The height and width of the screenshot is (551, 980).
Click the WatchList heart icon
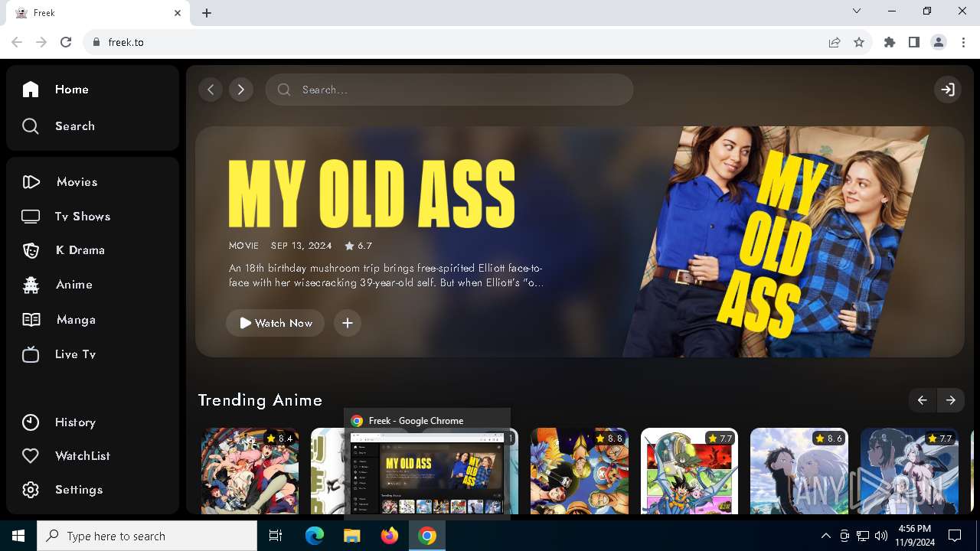(x=31, y=456)
